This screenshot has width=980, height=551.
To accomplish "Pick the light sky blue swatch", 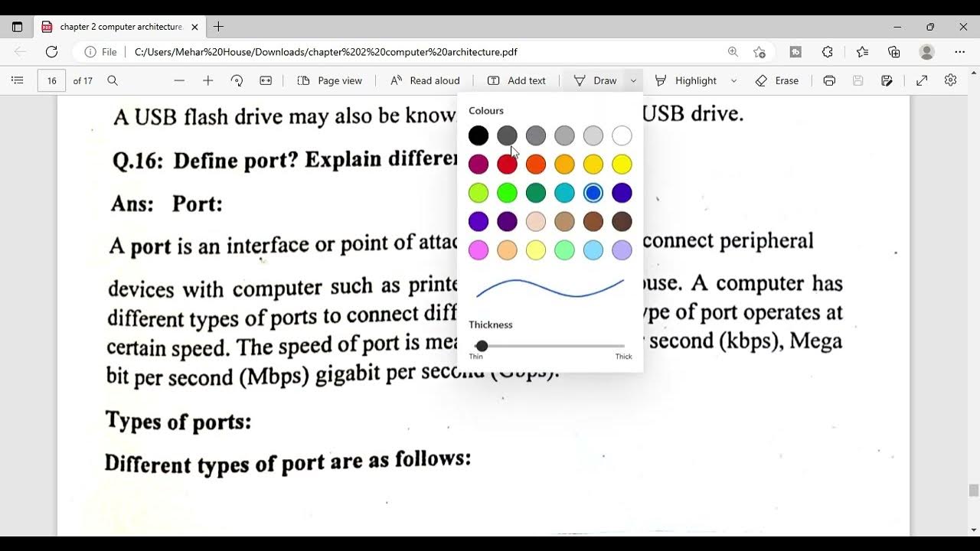I will [593, 250].
